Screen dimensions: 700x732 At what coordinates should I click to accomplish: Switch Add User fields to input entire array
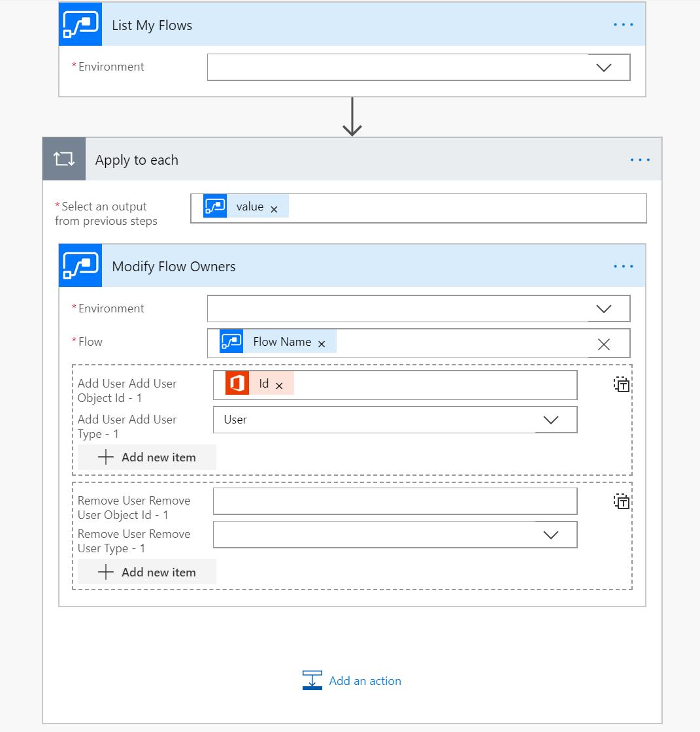622,384
